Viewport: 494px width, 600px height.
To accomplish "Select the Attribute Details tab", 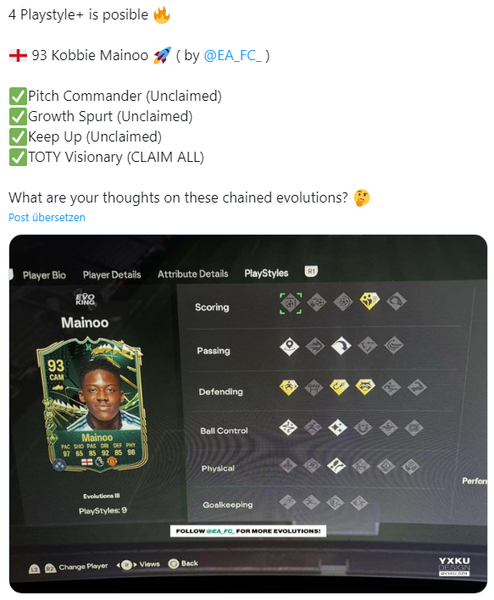I will pos(193,274).
